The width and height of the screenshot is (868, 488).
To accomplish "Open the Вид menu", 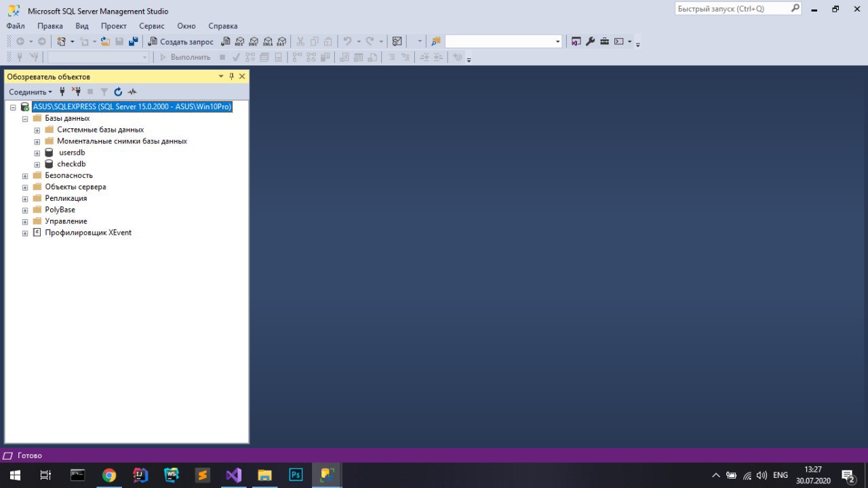I will [x=82, y=26].
